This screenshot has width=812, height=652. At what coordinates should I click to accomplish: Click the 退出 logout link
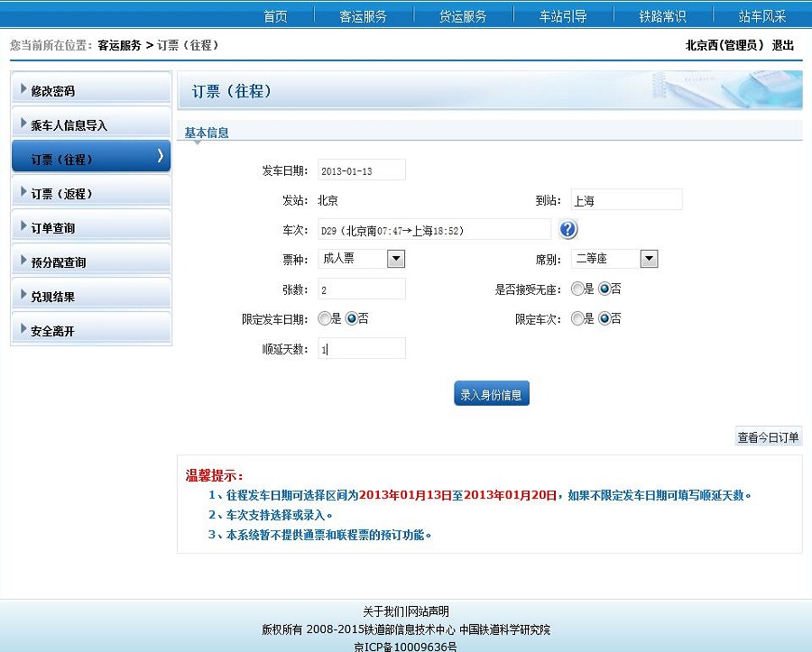[782, 45]
